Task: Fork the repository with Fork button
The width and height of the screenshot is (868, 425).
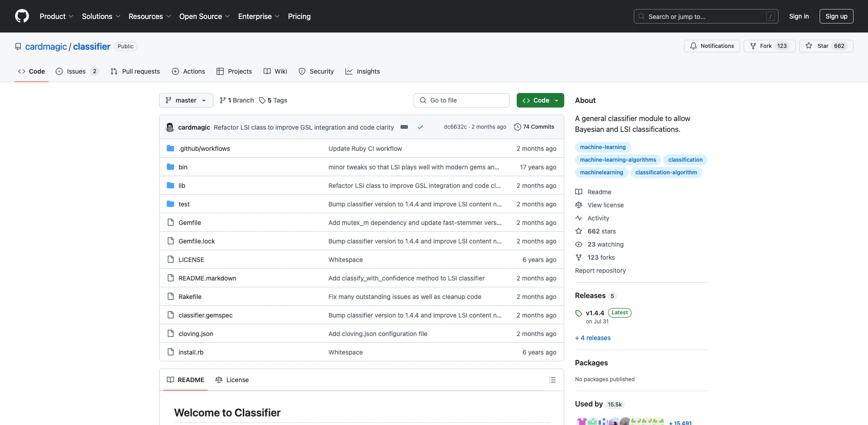Action: (769, 46)
